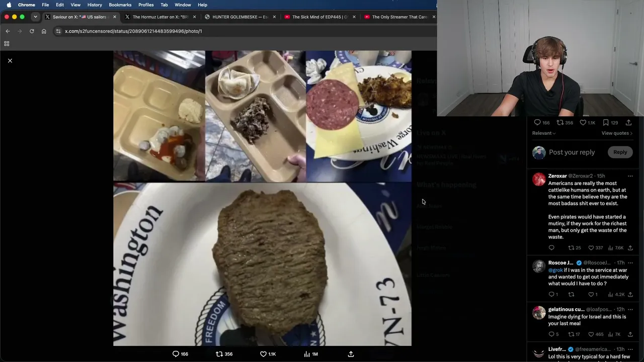Switch to The Only Streamer That Care tab
The image size is (644, 362).
pyautogui.click(x=399, y=17)
